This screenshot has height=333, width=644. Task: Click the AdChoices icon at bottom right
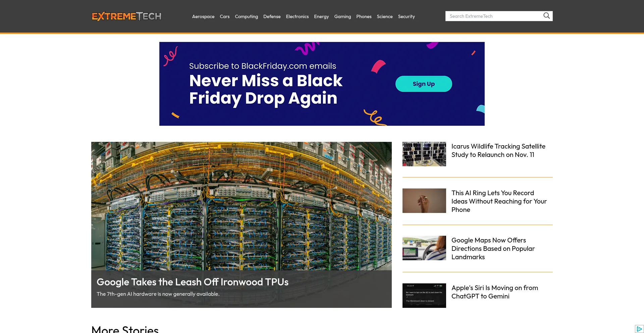(639, 329)
